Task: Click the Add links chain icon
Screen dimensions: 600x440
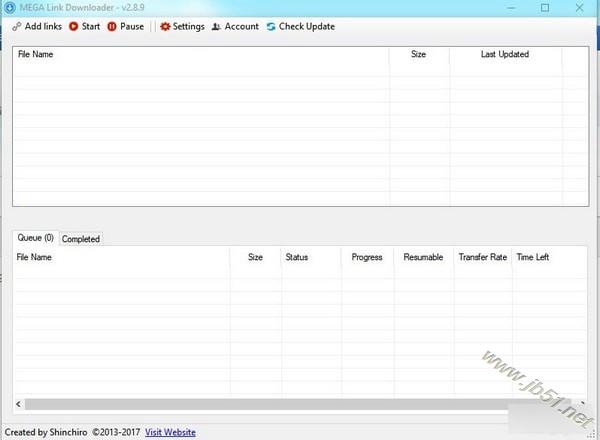Action: (16, 27)
